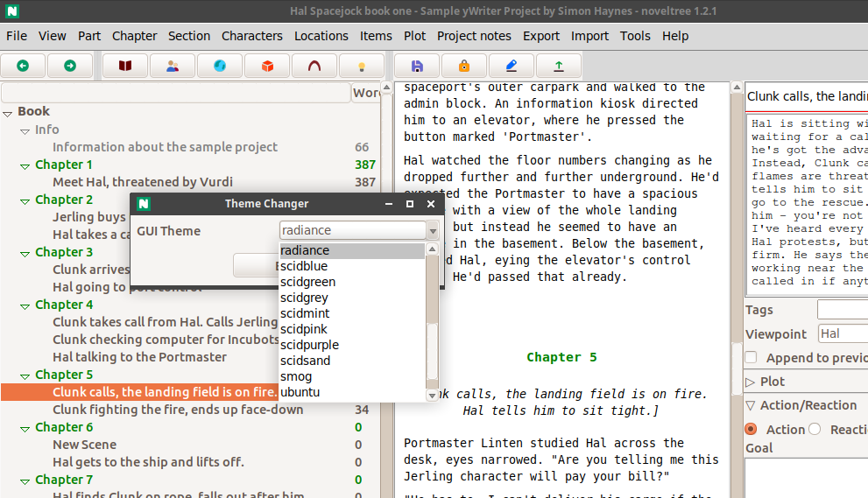Viewport: 868px width, 498px height.
Task: Select the Action radio button
Action: (x=752, y=429)
